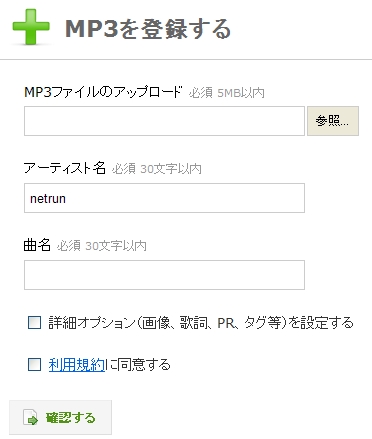
Task: Click 必須 30文字以内 hint beside 曲名
Action: click(102, 246)
